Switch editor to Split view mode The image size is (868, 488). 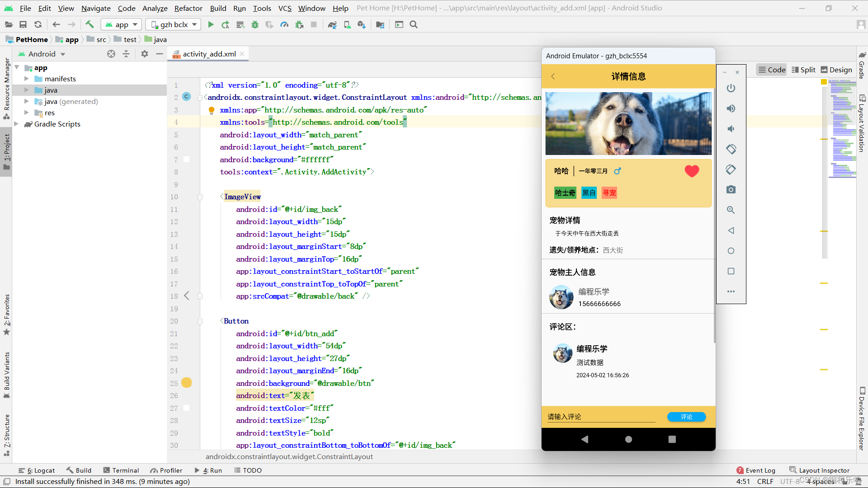(803, 70)
